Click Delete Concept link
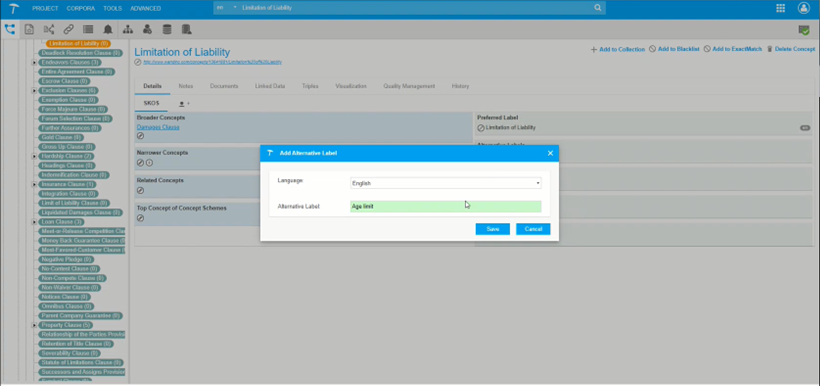This screenshot has width=820, height=386. coord(791,49)
